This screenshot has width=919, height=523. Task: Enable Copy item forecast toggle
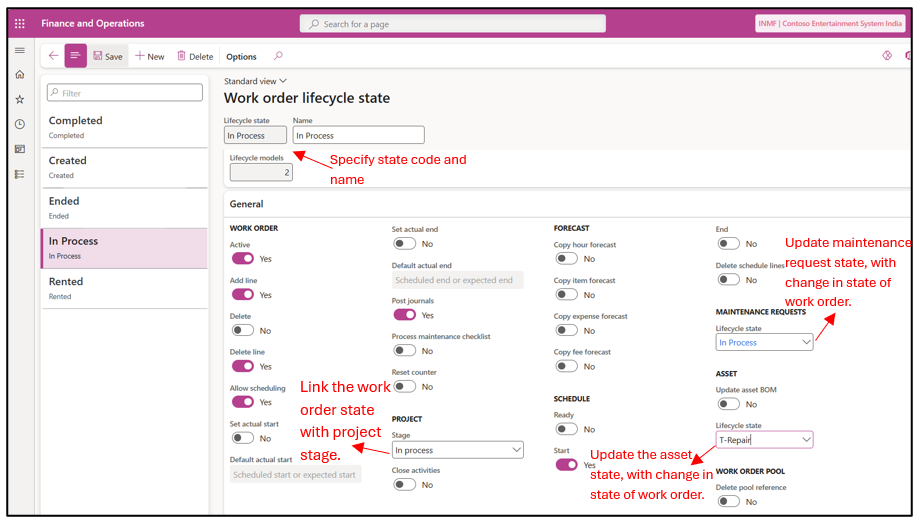click(566, 294)
